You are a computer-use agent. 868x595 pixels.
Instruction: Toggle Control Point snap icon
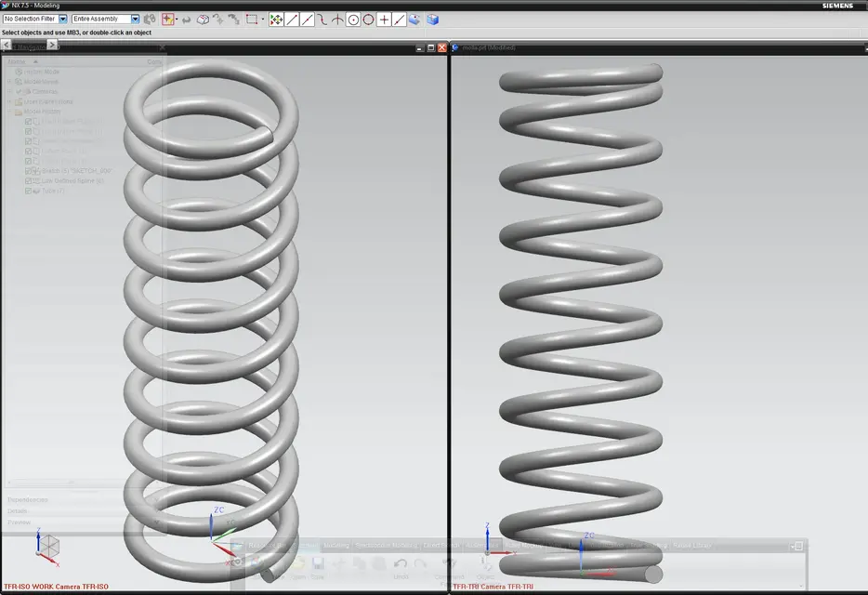[322, 20]
